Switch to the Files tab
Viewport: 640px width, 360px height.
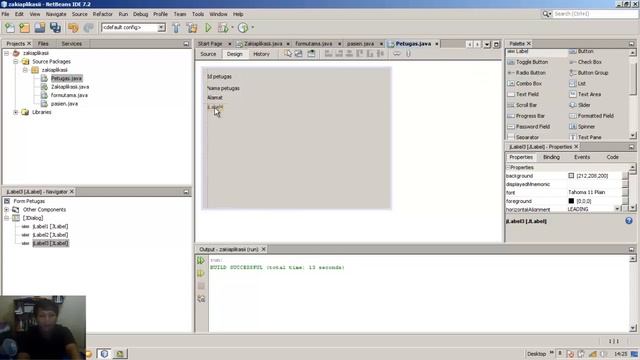[x=43, y=44]
